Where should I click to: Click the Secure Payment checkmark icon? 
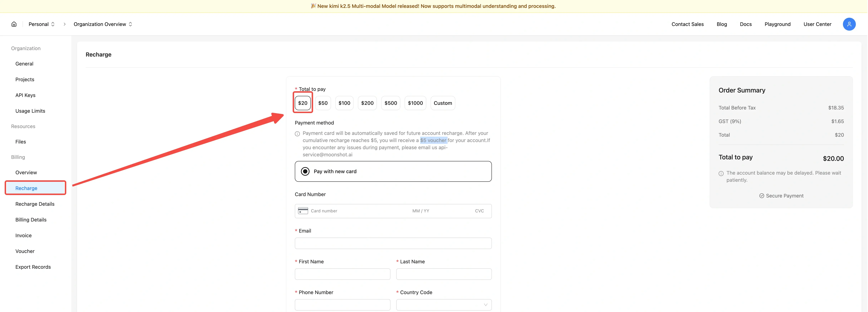pyautogui.click(x=762, y=196)
